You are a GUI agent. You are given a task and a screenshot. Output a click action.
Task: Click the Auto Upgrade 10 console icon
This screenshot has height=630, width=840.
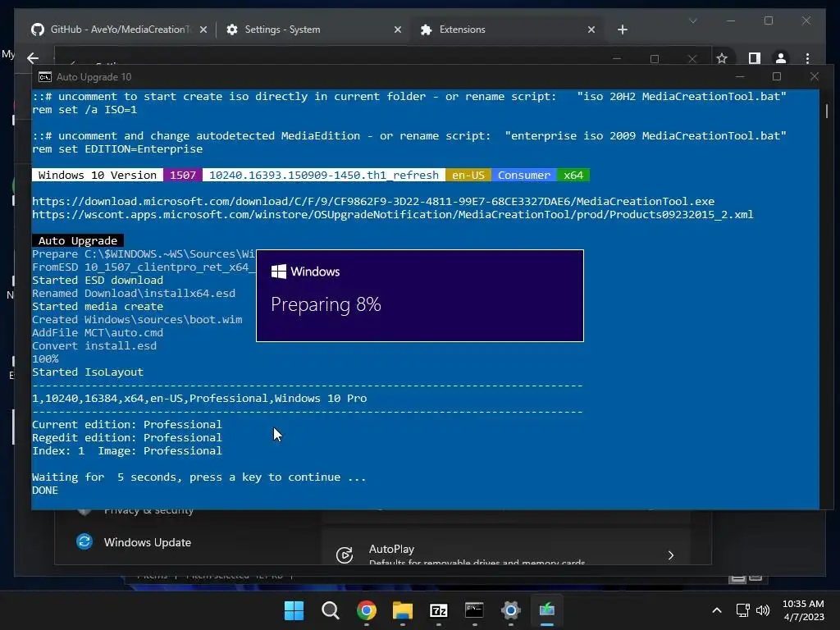pos(45,77)
